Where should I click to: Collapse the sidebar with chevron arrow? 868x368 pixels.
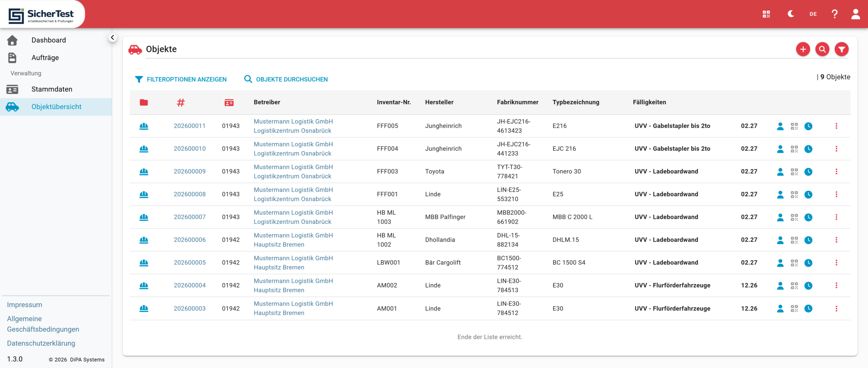(x=112, y=38)
